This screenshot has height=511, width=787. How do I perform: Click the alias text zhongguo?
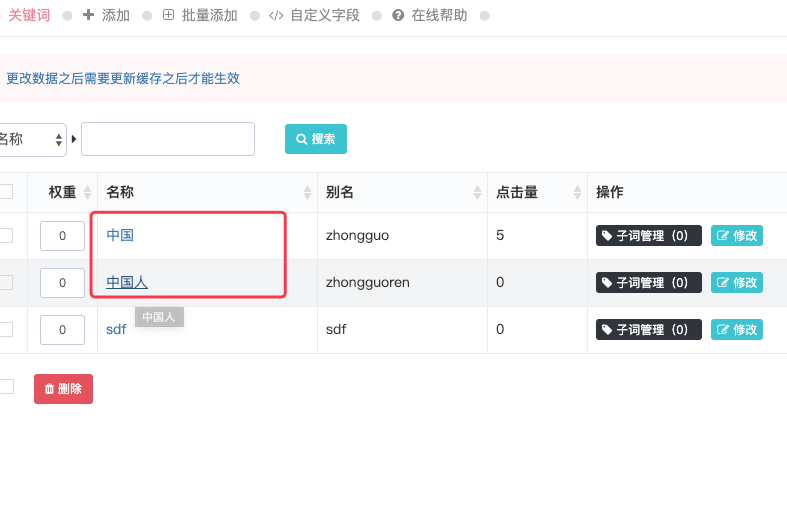click(357, 235)
